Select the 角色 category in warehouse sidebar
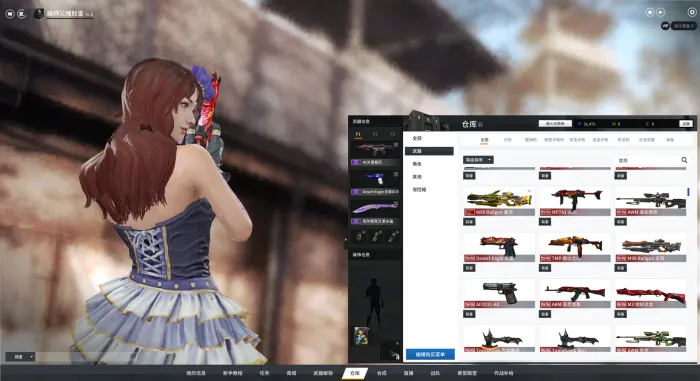This screenshot has height=381, width=700. [x=417, y=164]
